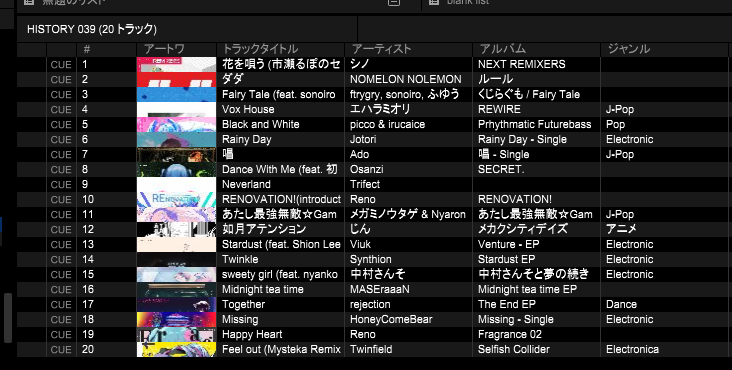Select track title Midnight tea time
Image resolution: width=732 pixels, height=370 pixels.
coord(263,290)
